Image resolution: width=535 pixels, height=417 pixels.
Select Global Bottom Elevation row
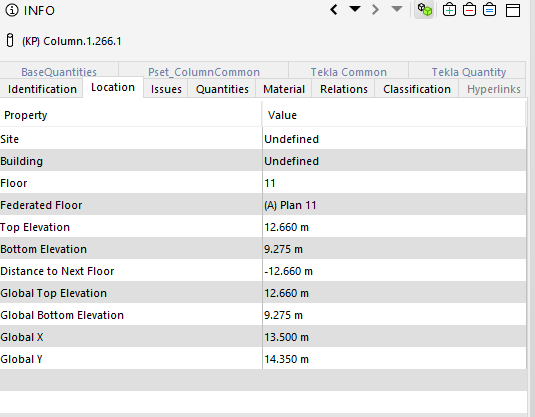263,315
